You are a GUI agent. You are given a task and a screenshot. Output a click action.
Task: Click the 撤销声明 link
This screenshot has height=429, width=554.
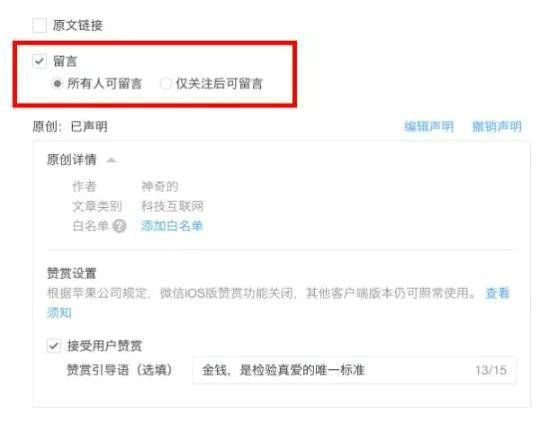pyautogui.click(x=497, y=126)
